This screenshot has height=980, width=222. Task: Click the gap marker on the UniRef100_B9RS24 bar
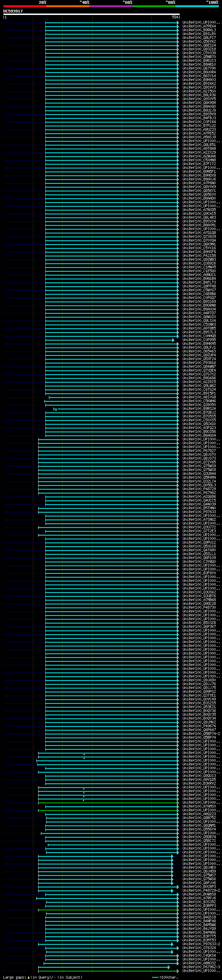56,410
